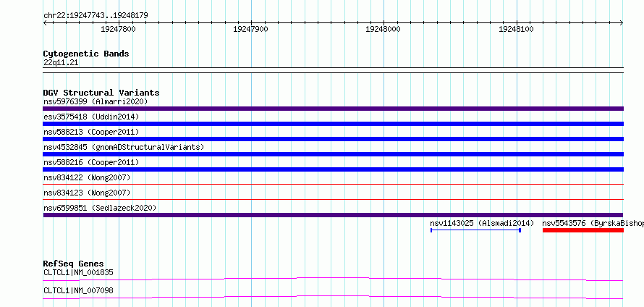Image resolution: width=644 pixels, height=307 pixels.
Task: Click the left arrow of the ruler
Action: [45, 23]
